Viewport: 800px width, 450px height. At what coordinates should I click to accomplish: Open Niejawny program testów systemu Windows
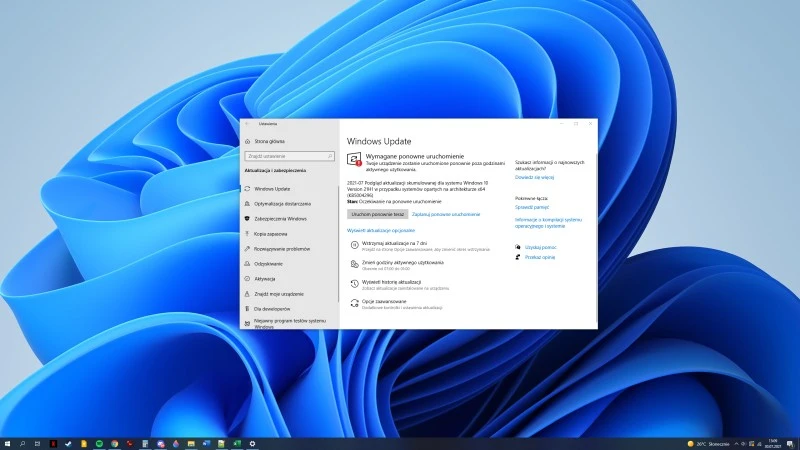tap(285, 323)
